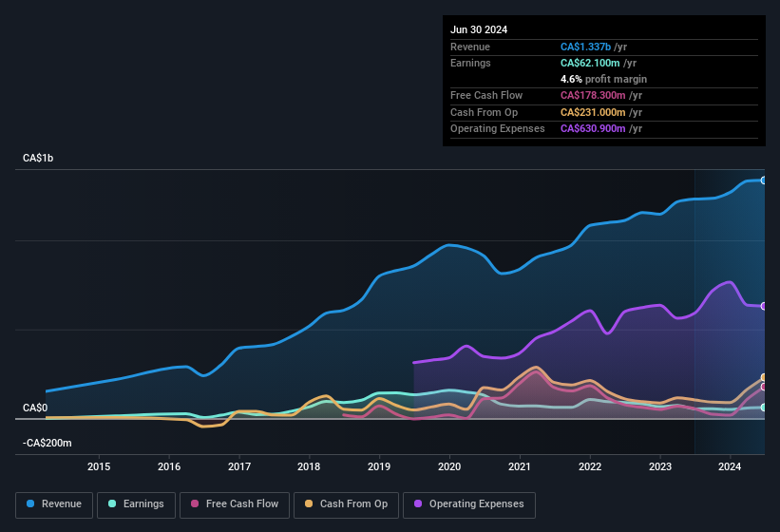Click the Earnings row label in tooltip
This screenshot has height=532, width=780.
tap(470, 63)
